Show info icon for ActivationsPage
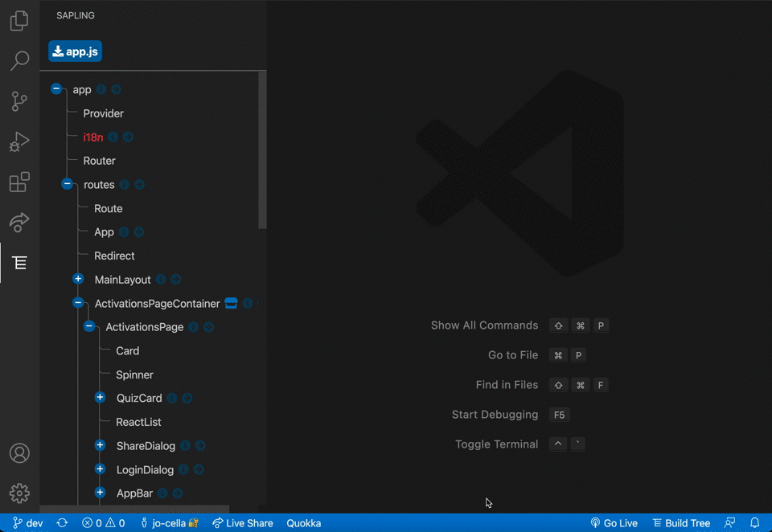Screen dimensions: 772x532 tap(194, 327)
